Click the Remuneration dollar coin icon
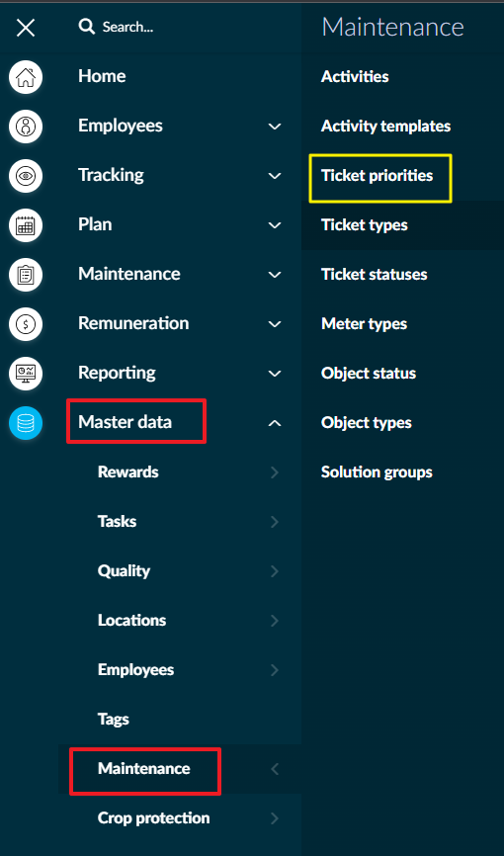 [26, 324]
